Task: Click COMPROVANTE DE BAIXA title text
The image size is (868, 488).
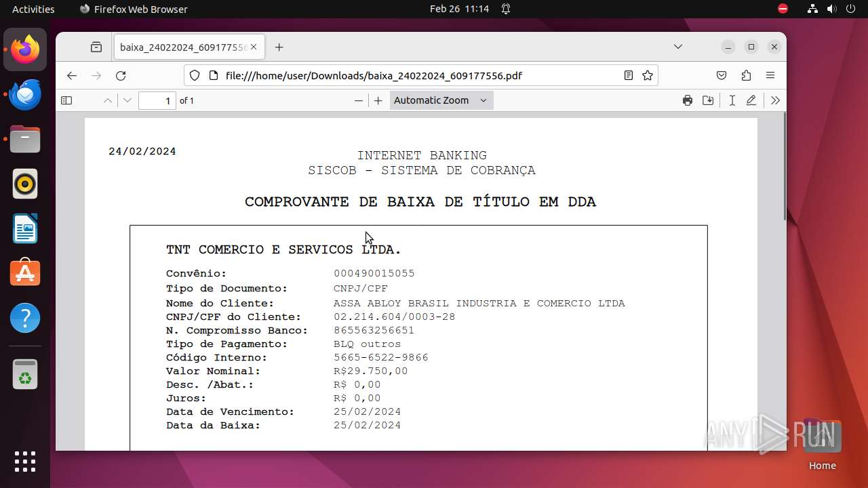Action: (420, 202)
